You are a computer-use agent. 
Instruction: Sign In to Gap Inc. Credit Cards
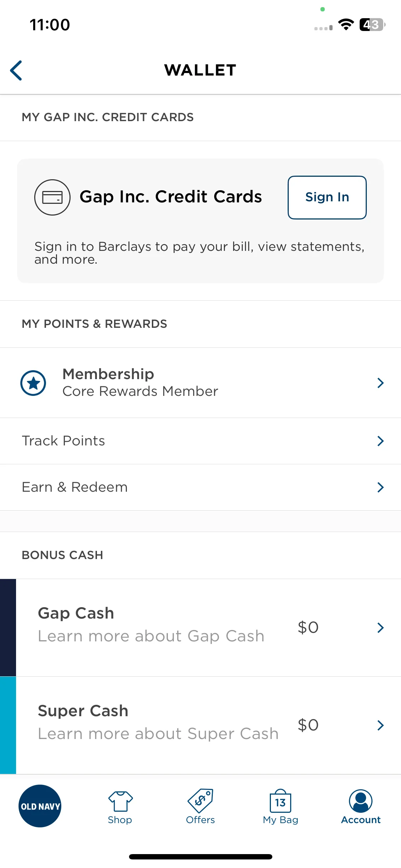click(x=327, y=197)
